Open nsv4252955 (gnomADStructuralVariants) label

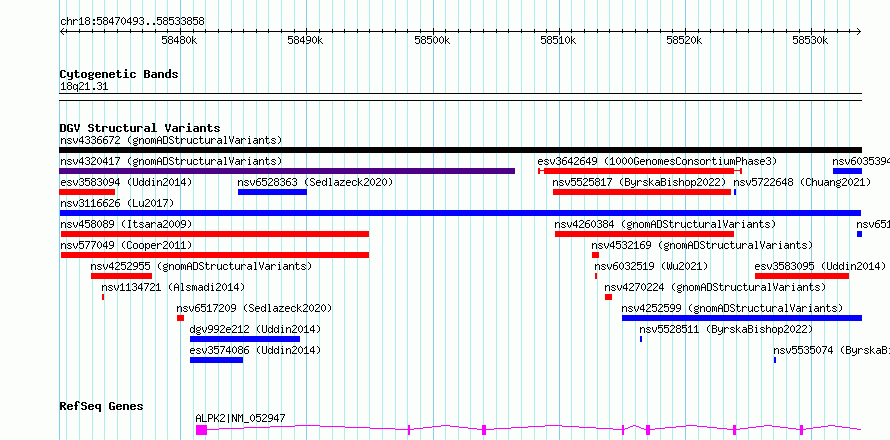[x=201, y=266]
